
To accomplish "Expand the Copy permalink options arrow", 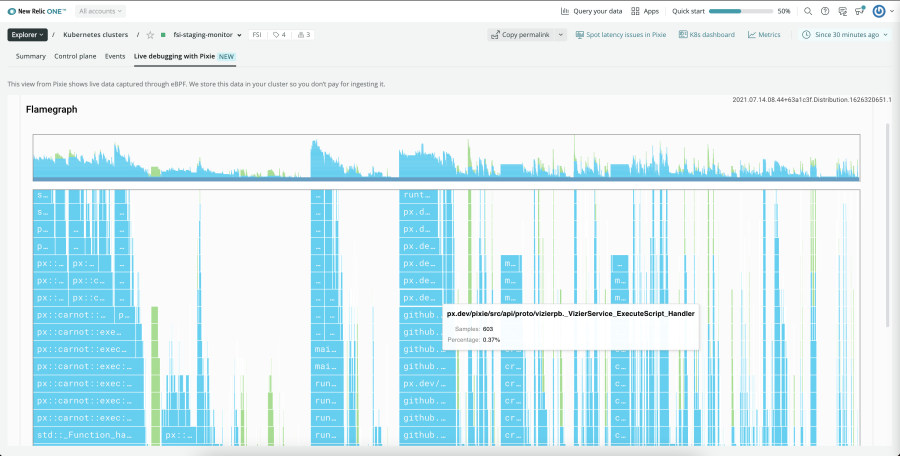I will tap(560, 34).
